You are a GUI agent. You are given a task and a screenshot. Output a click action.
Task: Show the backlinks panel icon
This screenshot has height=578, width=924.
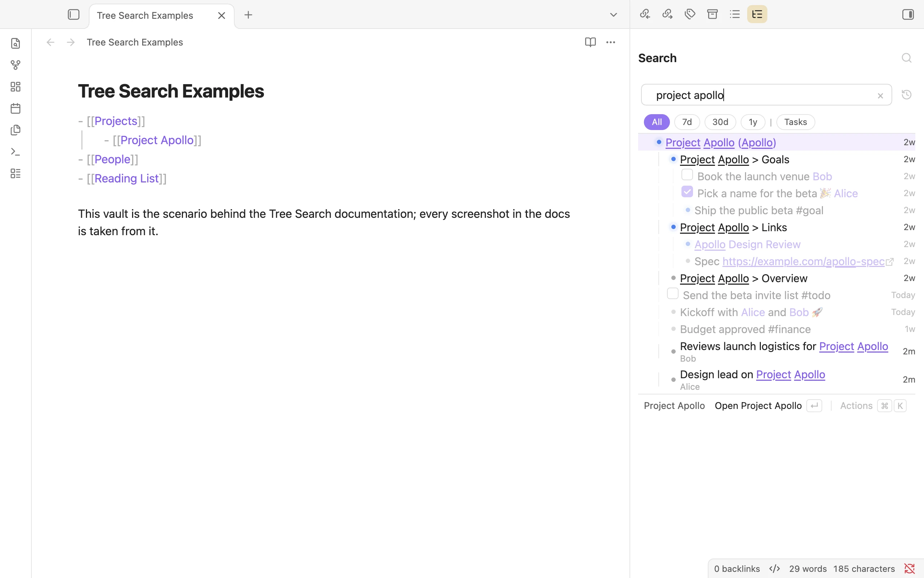tap(645, 14)
